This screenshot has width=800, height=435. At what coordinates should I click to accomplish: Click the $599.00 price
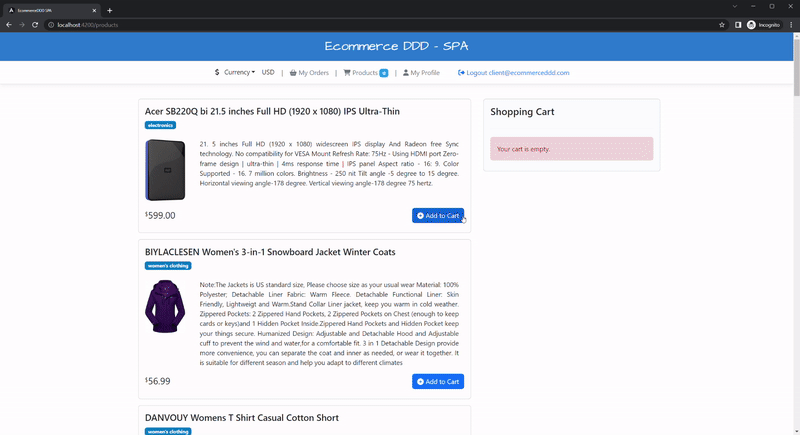pos(160,215)
